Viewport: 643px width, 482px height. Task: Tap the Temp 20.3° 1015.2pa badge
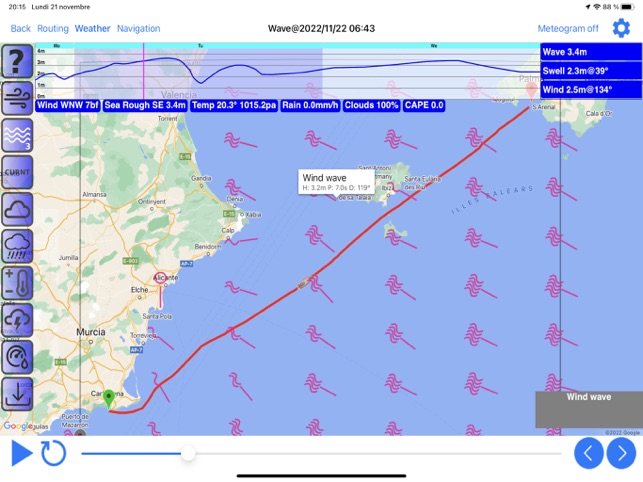234,105
